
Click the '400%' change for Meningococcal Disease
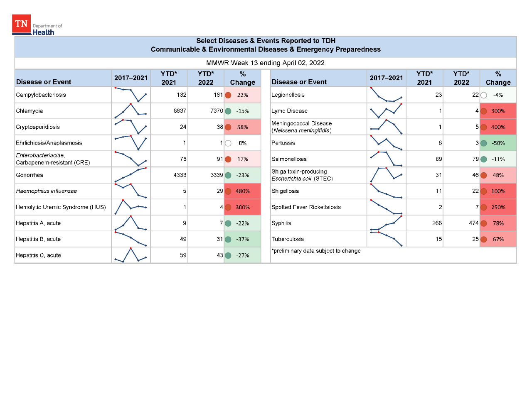click(498, 127)
